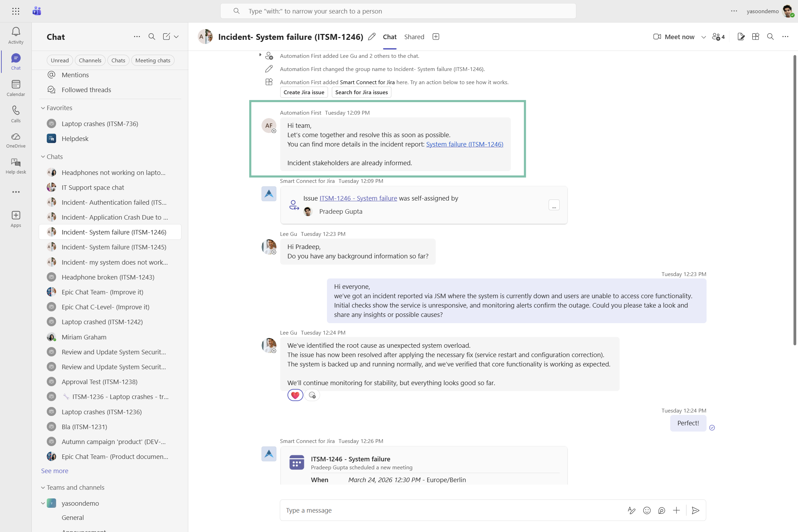Toggle the Unread filter chip

60,60
